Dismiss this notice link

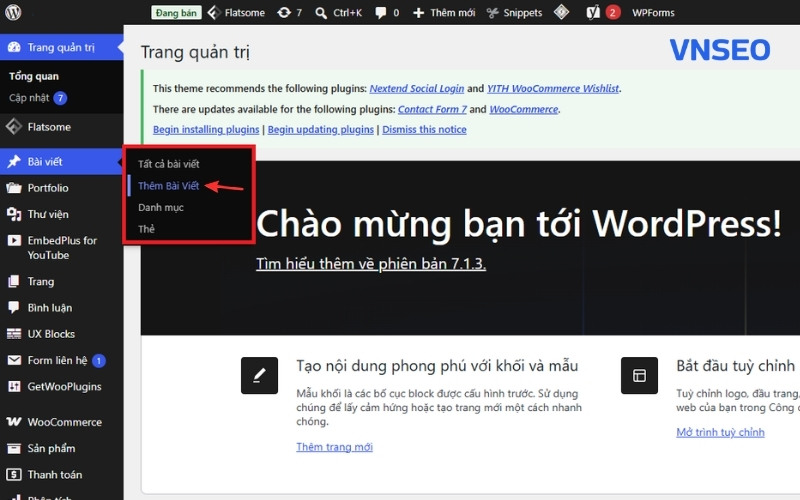(424, 130)
